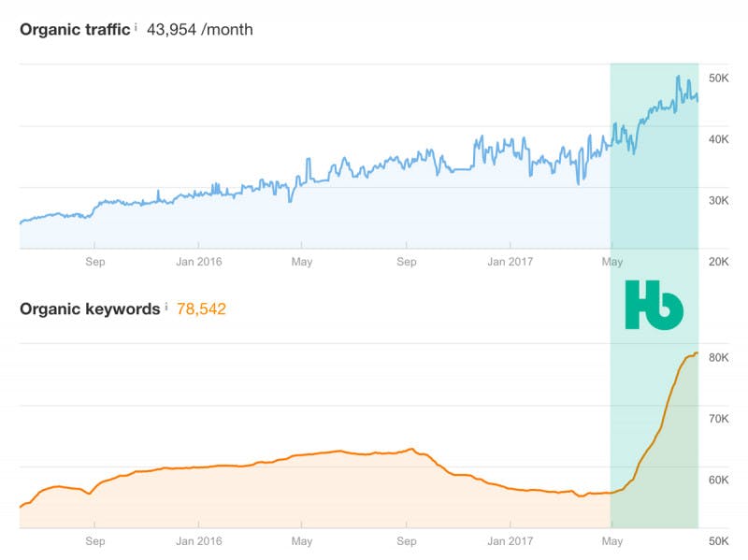This screenshot has width=748, height=560.
Task: Click the 30K label on the traffic axis
Action: tap(718, 200)
